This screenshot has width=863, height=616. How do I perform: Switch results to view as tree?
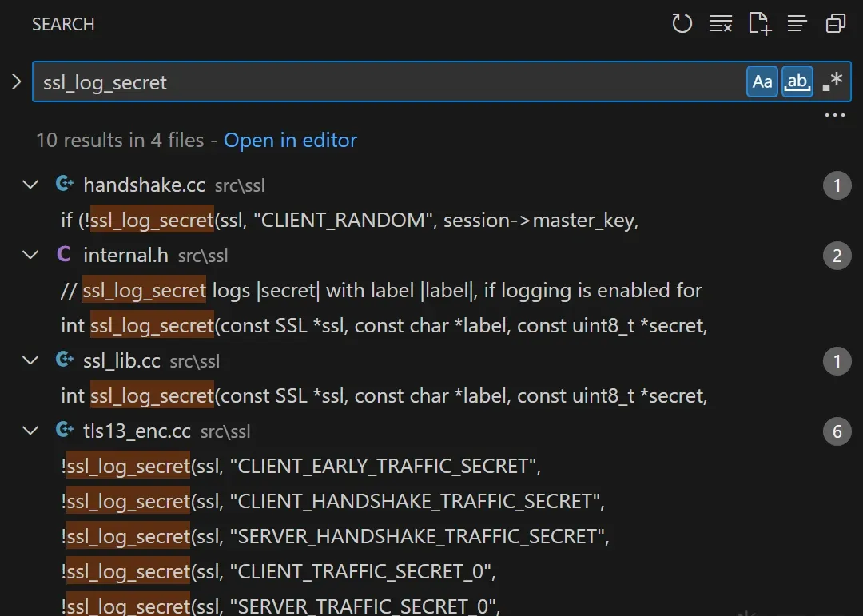(797, 24)
